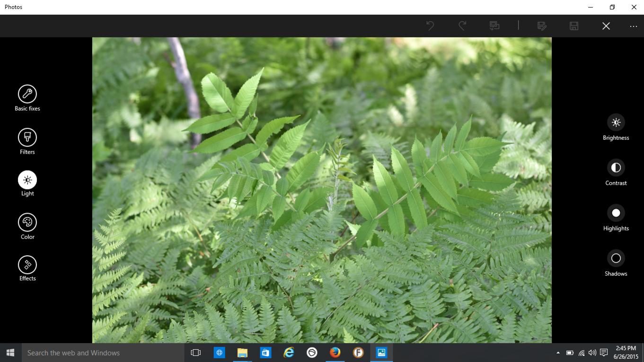The height and width of the screenshot is (362, 644).
Task: Click the Shadows label text
Action: [x=616, y=274]
